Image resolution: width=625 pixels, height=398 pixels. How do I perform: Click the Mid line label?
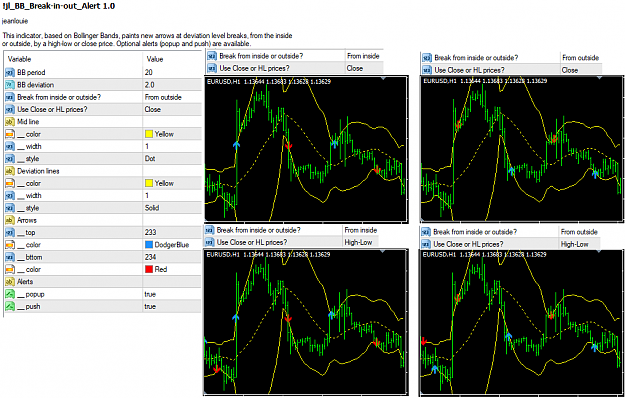click(28, 122)
